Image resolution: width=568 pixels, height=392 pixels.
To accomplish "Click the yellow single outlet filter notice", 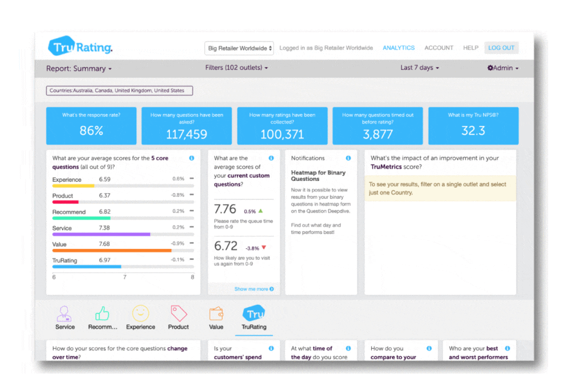I will coord(440,188).
